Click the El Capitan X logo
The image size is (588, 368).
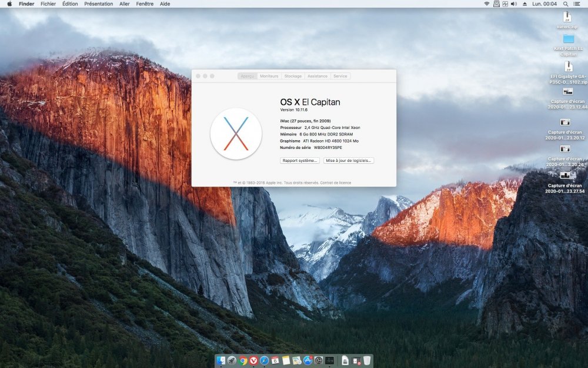coord(236,134)
